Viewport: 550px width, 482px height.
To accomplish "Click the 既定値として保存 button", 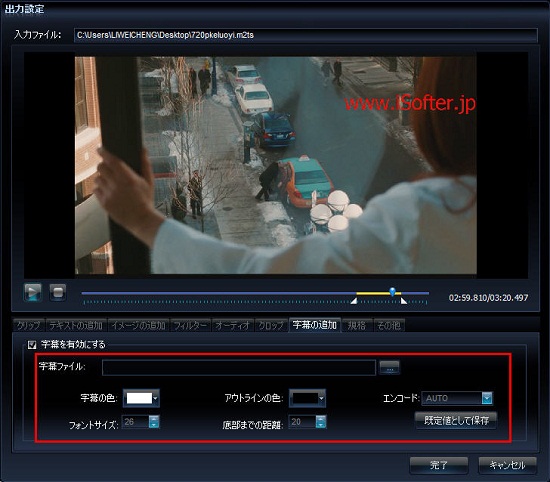I will 456,421.
